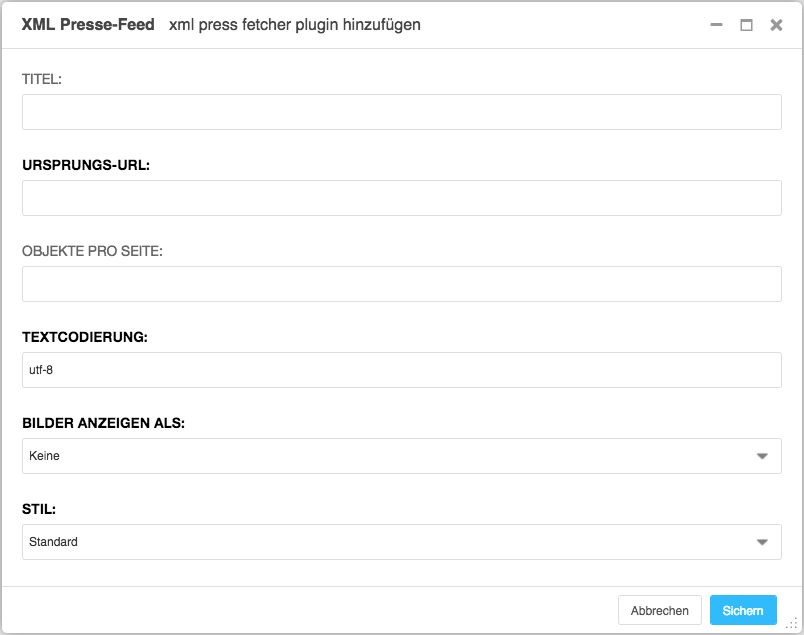Click the TITEL label
The height and width of the screenshot is (635, 804).
tap(42, 79)
